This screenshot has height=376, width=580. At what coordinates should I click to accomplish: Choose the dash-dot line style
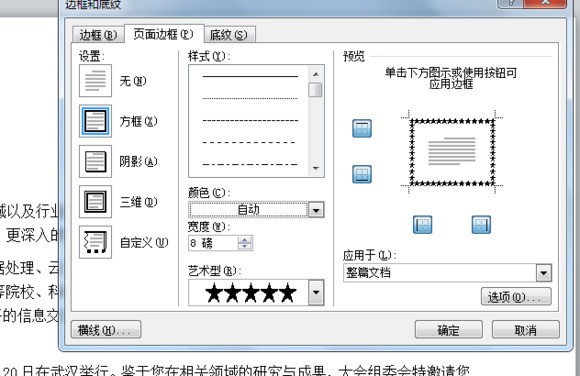tap(250, 164)
